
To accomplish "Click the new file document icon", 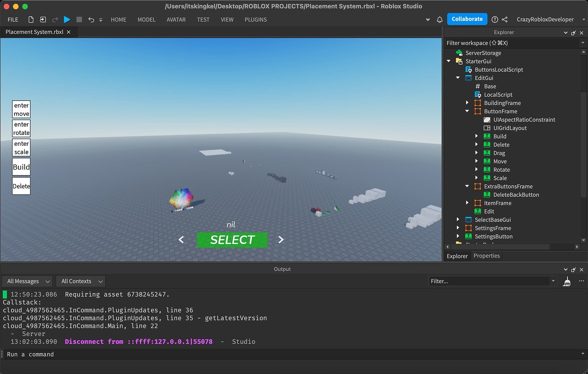I will tap(30, 19).
